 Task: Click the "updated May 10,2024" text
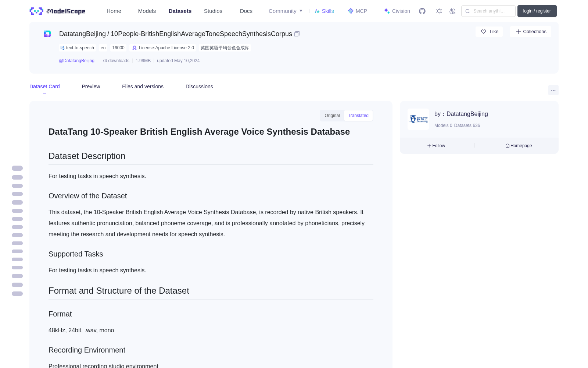[x=178, y=61]
